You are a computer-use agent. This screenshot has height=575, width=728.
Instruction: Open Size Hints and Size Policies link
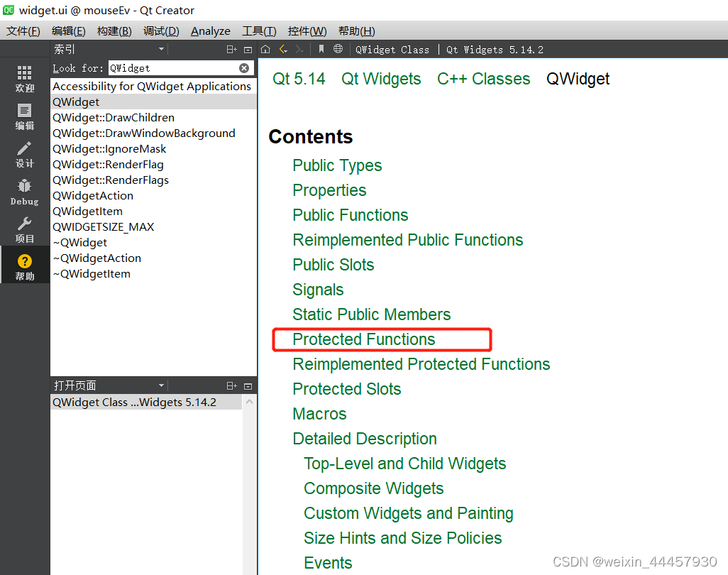[402, 538]
